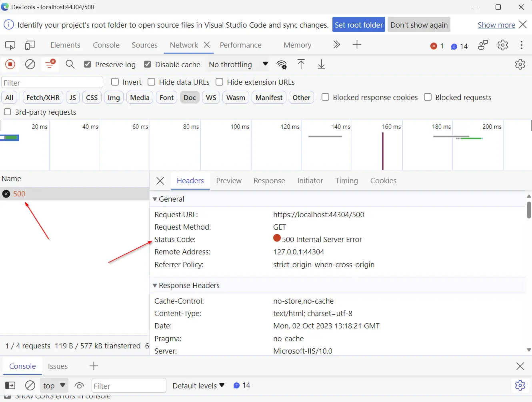532x402 pixels.
Task: Click the Set root folder button
Action: [x=358, y=25]
